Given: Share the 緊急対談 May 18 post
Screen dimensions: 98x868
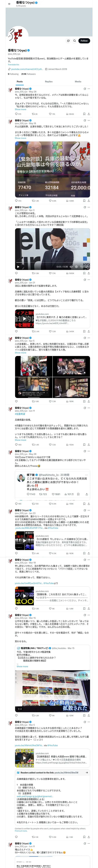Looking at the screenshot, I should pos(89,201).
